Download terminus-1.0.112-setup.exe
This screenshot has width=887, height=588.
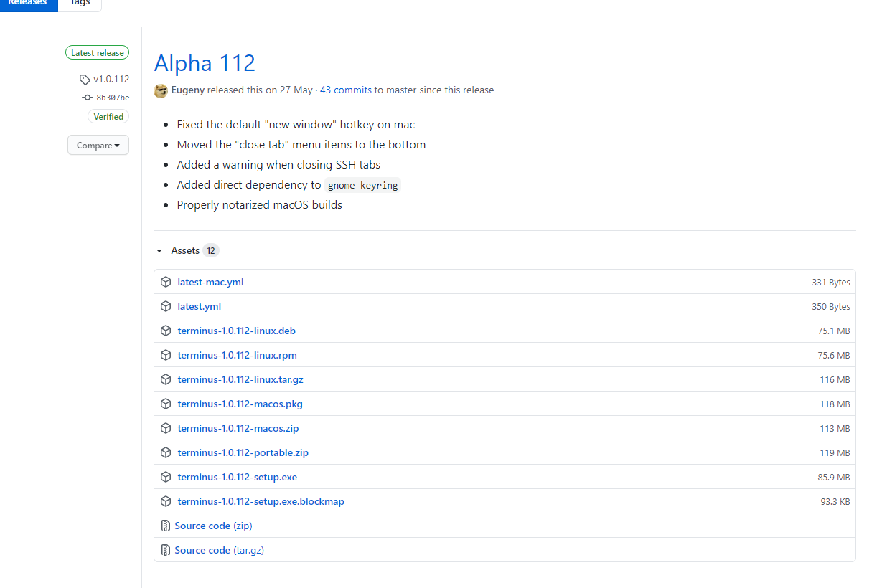237,477
